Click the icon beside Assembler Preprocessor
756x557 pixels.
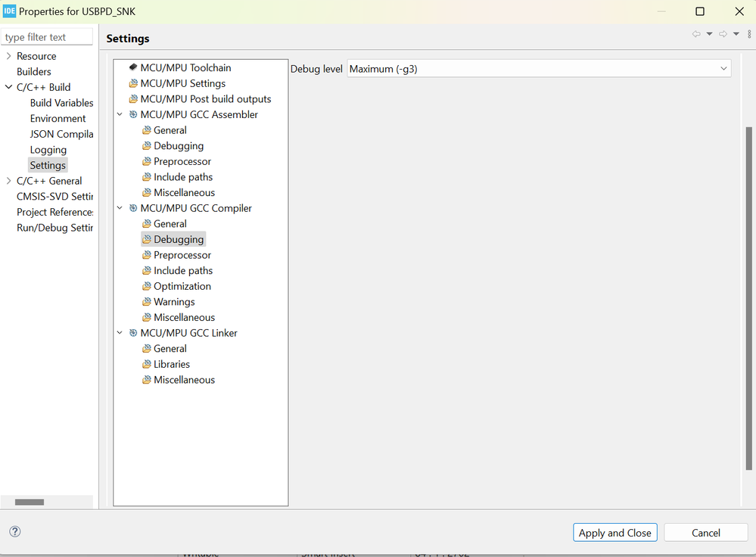(x=147, y=161)
